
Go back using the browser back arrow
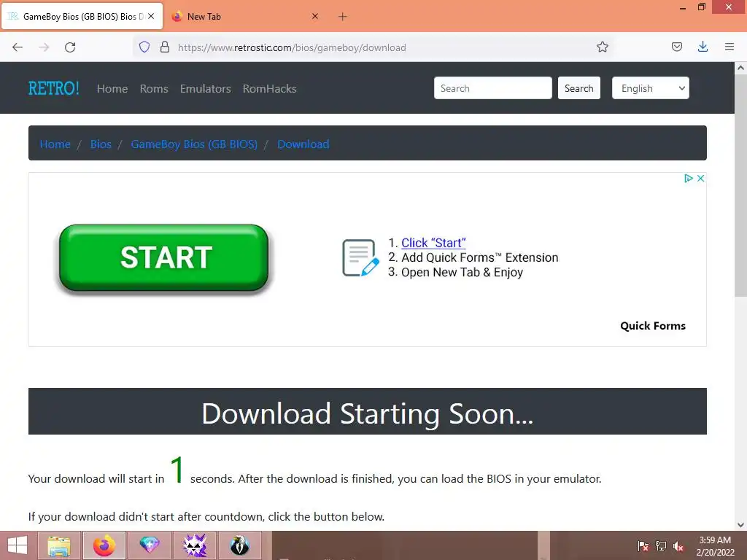(x=18, y=47)
